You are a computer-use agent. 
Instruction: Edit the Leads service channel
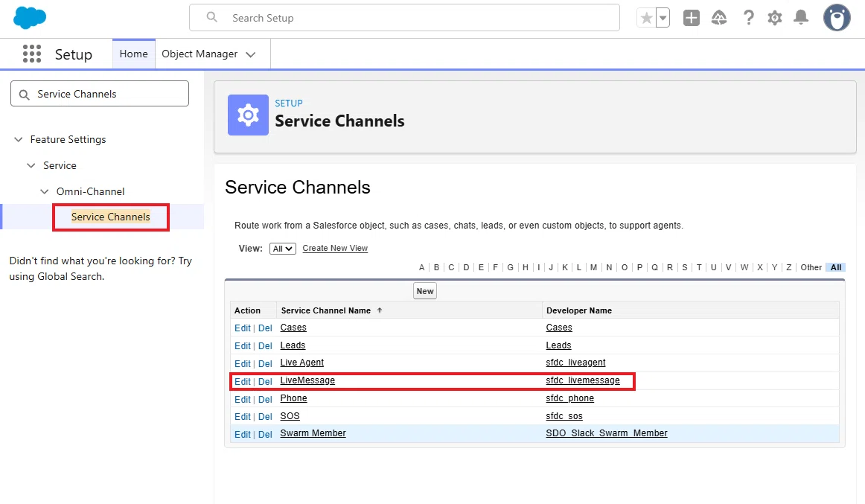click(242, 345)
